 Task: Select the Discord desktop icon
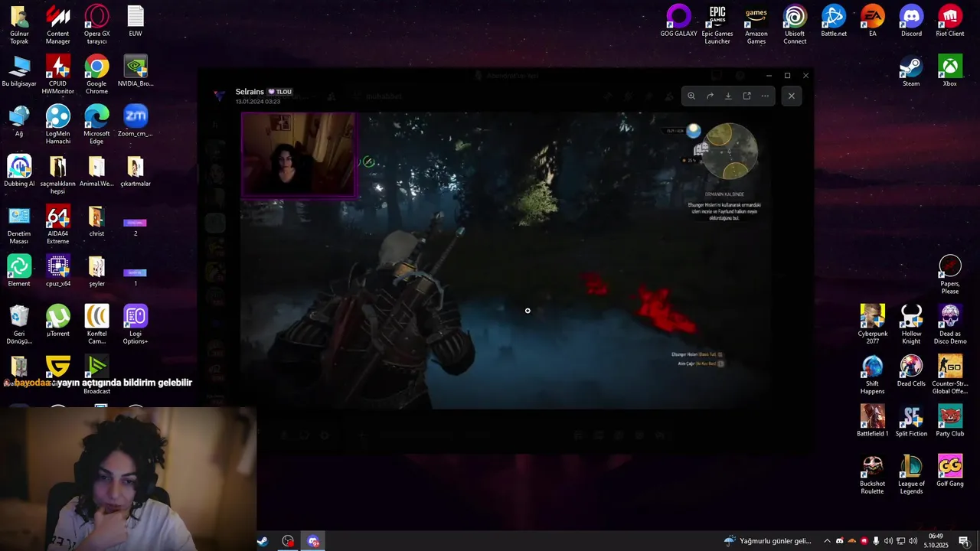pyautogui.click(x=911, y=21)
